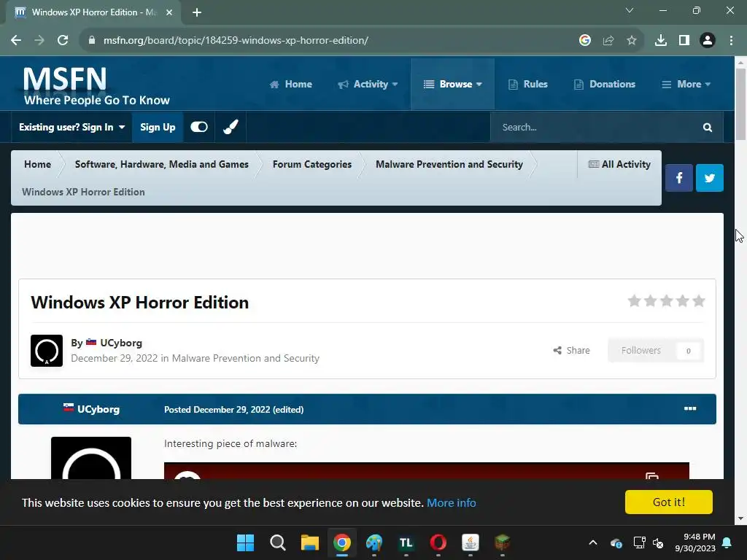The image size is (747, 560).
Task: Open the Minecraft grass block taskbar icon
Action: [x=502, y=542]
